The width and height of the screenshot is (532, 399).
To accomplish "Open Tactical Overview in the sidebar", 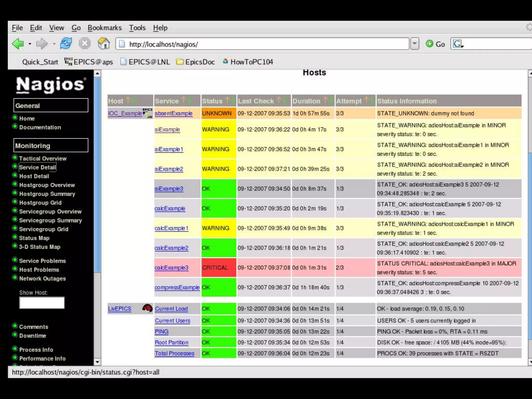I will pos(43,158).
